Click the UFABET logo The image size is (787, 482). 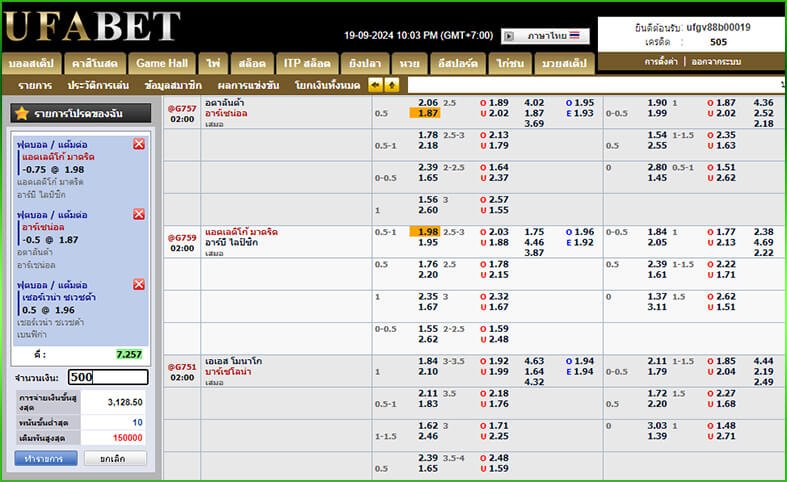pos(92,28)
